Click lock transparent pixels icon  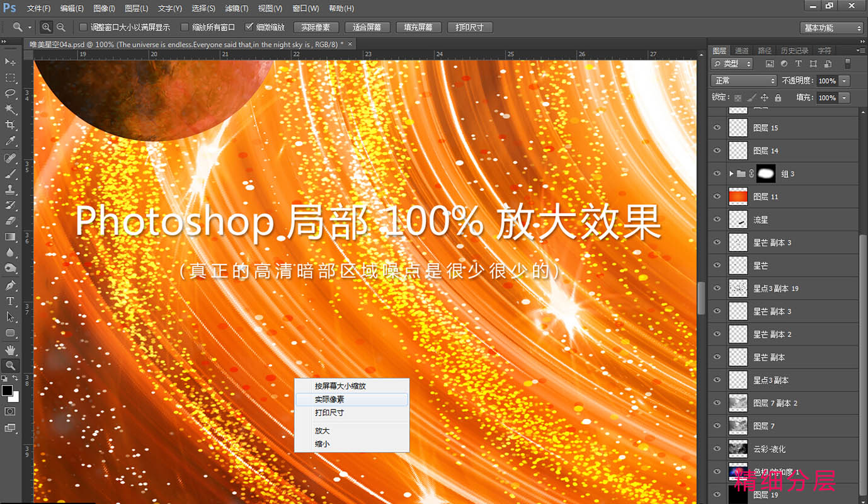[x=738, y=98]
